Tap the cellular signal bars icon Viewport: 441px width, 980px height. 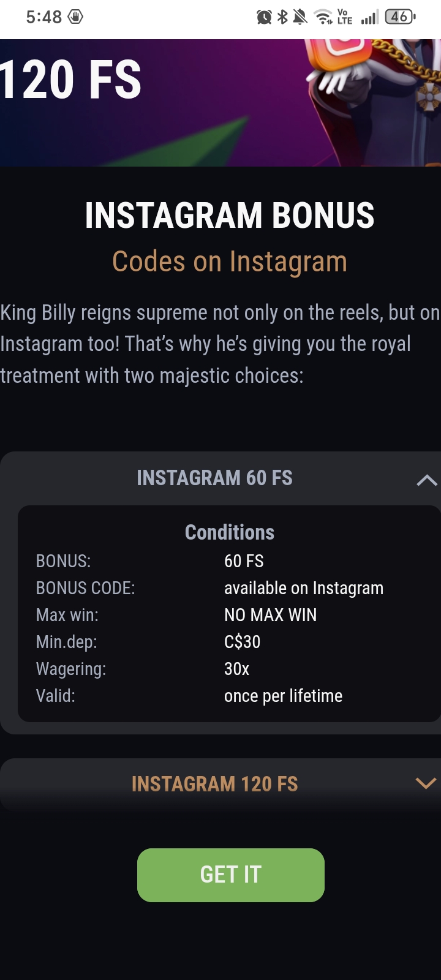[369, 17]
